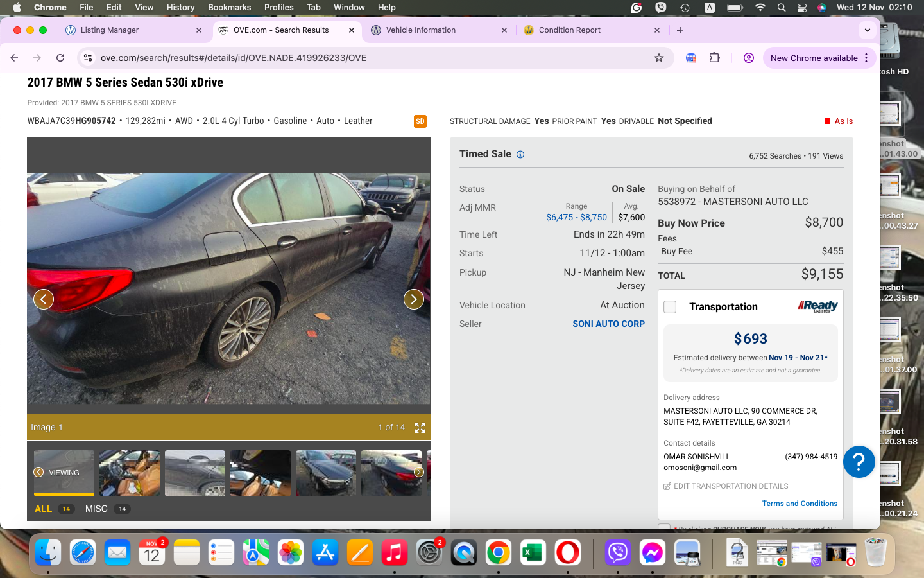Viewport: 924px width, 578px height.
Task: Switch to Condition Report tab
Action: tap(569, 30)
